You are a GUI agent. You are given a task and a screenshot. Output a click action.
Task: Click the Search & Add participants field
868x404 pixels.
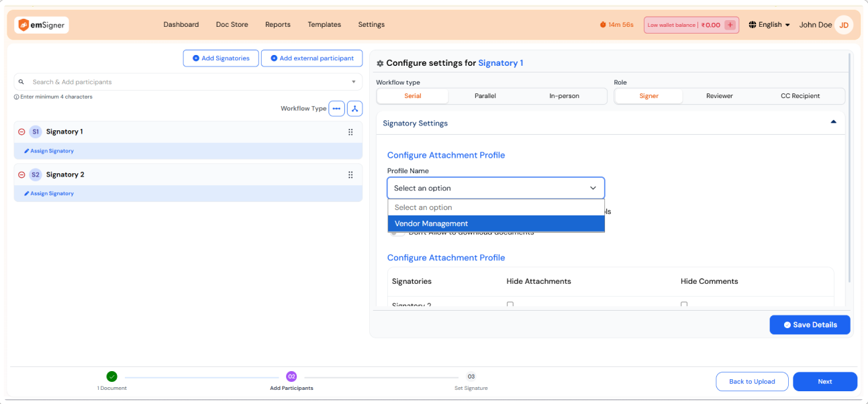pyautogui.click(x=188, y=82)
